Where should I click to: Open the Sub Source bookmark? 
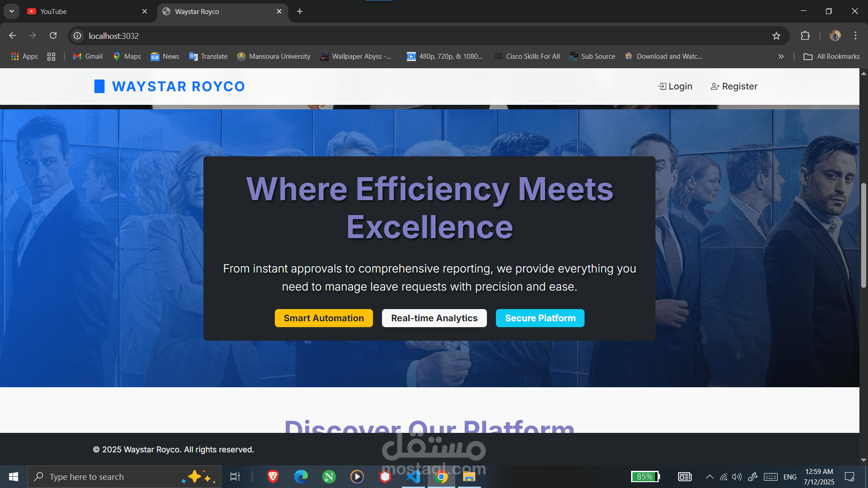[x=593, y=56]
